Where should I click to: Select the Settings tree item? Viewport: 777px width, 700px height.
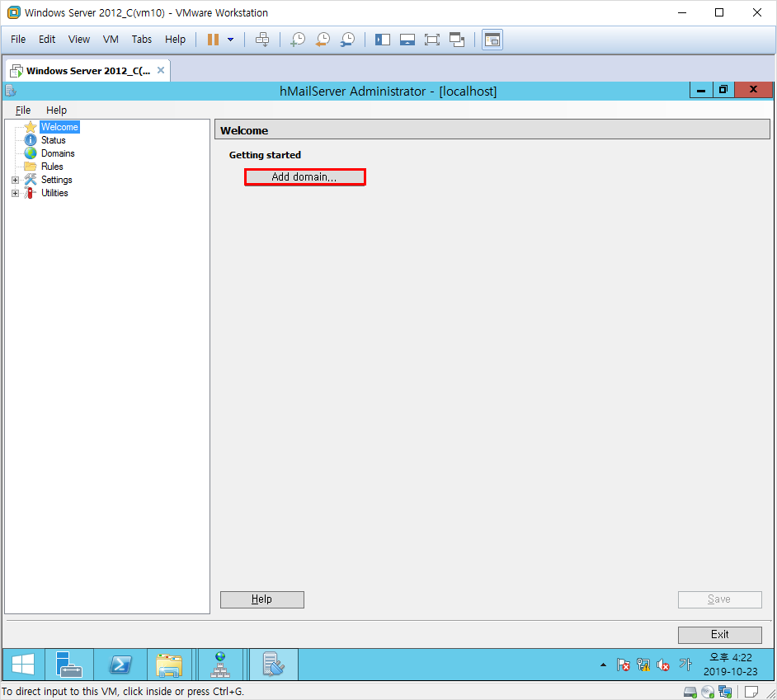56,180
